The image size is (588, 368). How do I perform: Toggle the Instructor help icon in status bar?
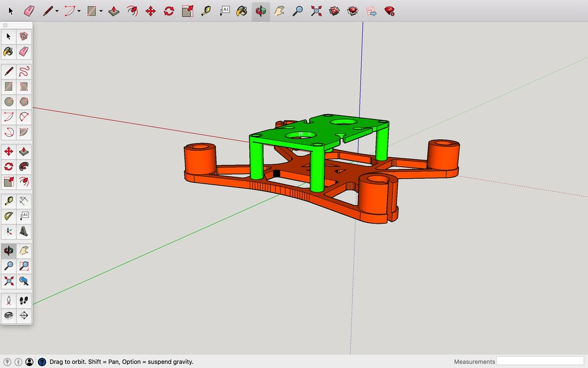41,362
